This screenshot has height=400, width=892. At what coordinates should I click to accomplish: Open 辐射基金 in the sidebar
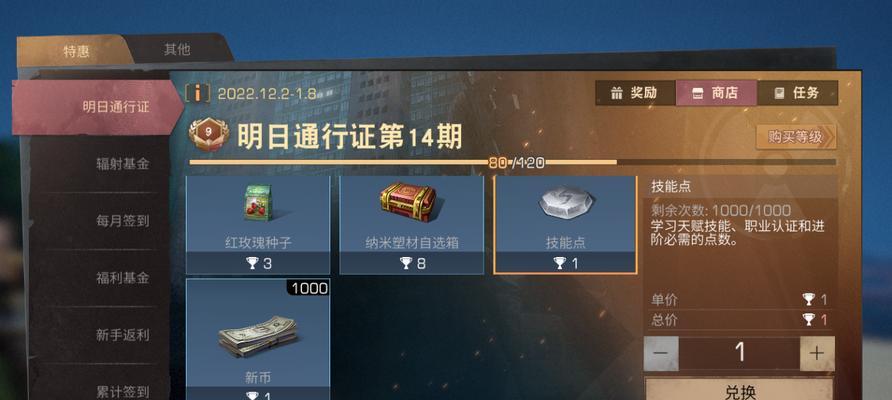point(123,164)
